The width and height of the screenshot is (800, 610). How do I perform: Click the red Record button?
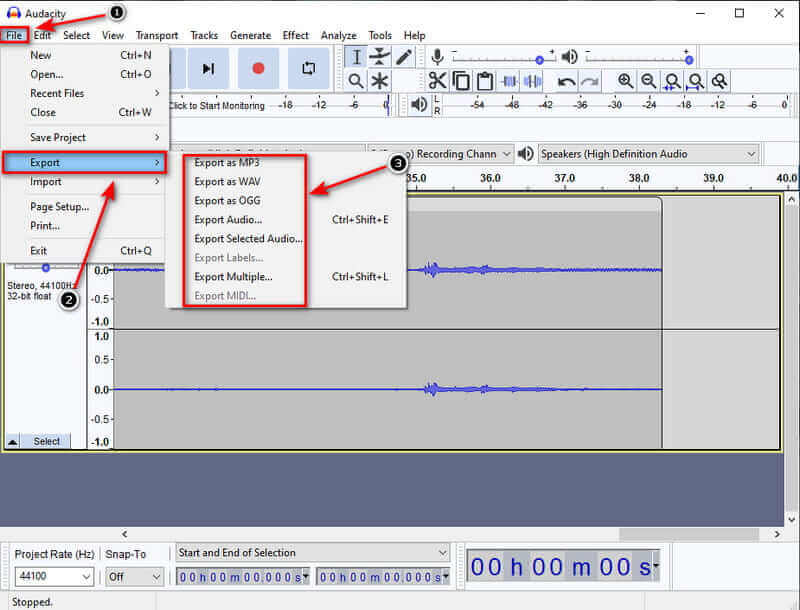tap(258, 68)
